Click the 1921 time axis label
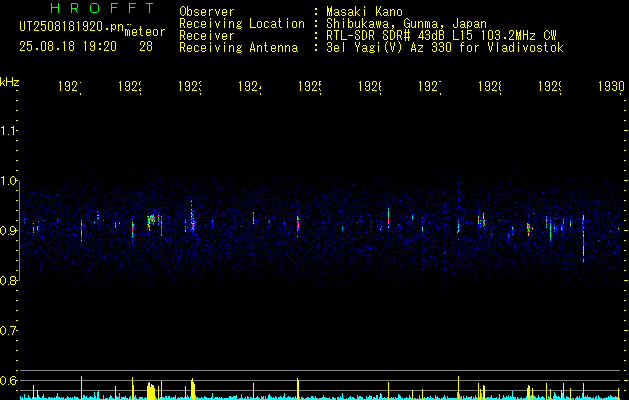This screenshot has width=629, height=400. click(x=70, y=86)
